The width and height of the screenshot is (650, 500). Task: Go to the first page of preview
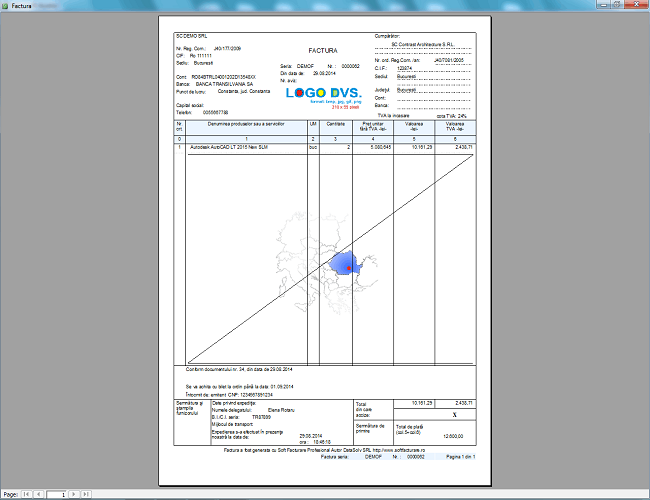26,494
